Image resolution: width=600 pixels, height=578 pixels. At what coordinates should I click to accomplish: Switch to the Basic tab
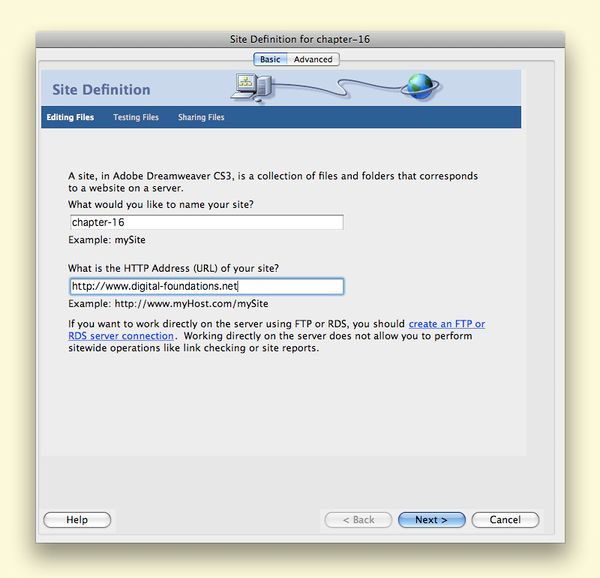[270, 59]
